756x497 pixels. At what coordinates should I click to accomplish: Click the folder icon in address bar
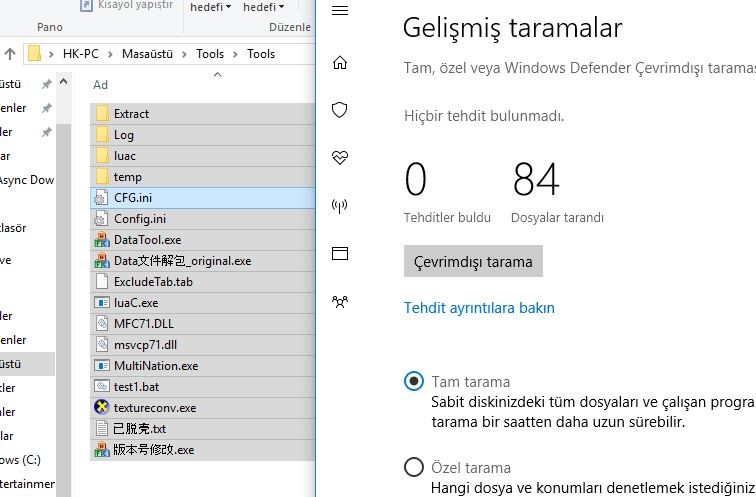coord(34,54)
